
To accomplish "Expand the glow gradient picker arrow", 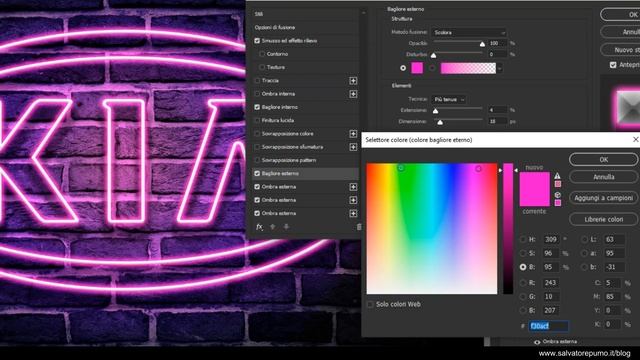I will click(x=500, y=69).
